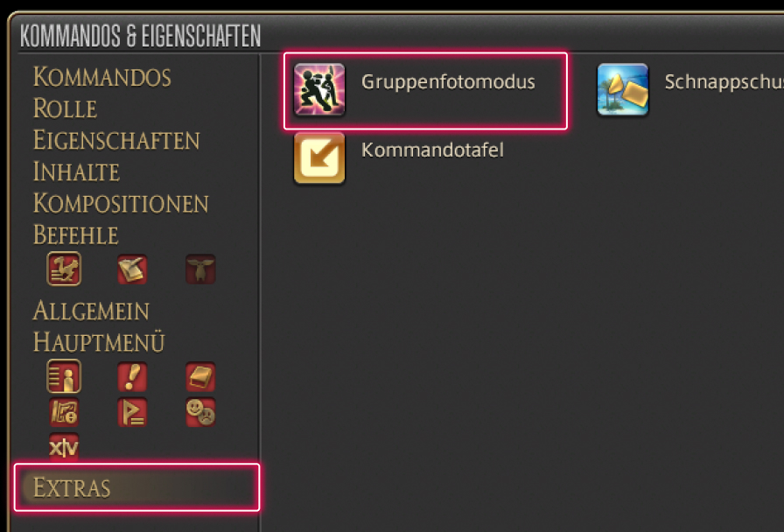784x532 pixels.
Task: Select the smiley faces icon under Hauptmenü
Action: pyautogui.click(x=200, y=412)
